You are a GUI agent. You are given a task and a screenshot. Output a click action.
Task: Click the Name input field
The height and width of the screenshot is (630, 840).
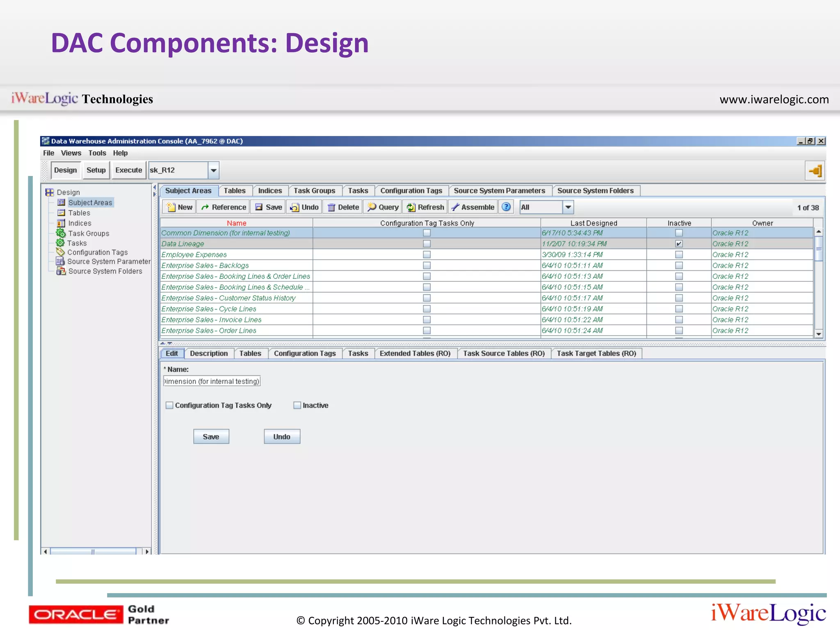pos(212,381)
